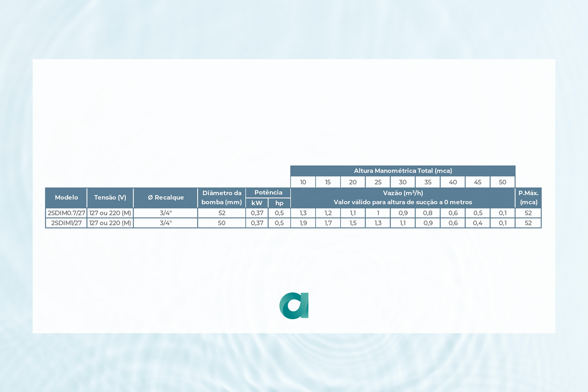Select the 45 mca height column header
The height and width of the screenshot is (392, 588).
pos(478,182)
